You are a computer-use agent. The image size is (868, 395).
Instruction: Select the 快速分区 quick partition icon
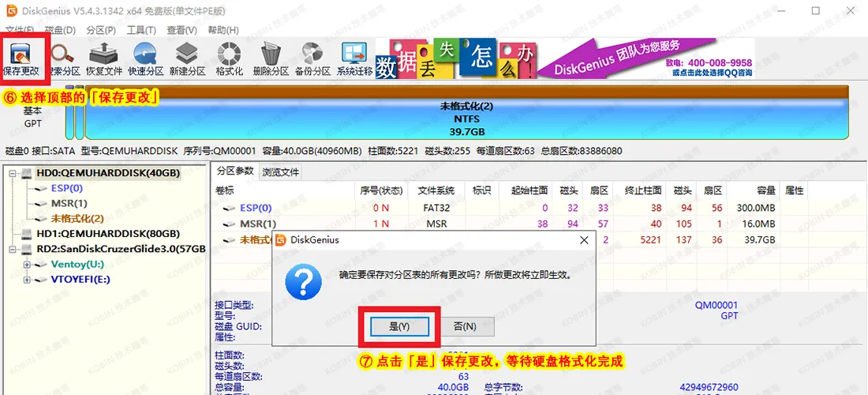coord(146,59)
